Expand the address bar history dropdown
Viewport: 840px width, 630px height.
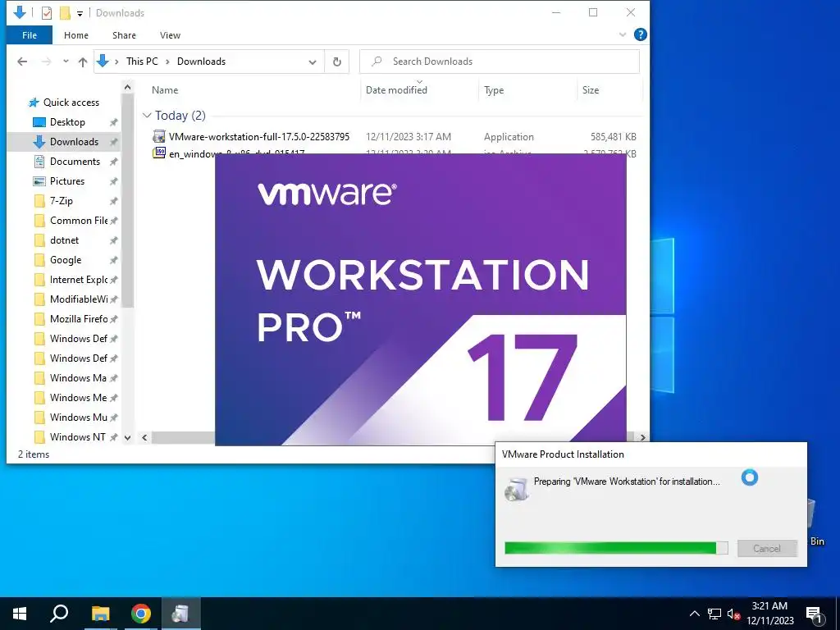pos(313,62)
